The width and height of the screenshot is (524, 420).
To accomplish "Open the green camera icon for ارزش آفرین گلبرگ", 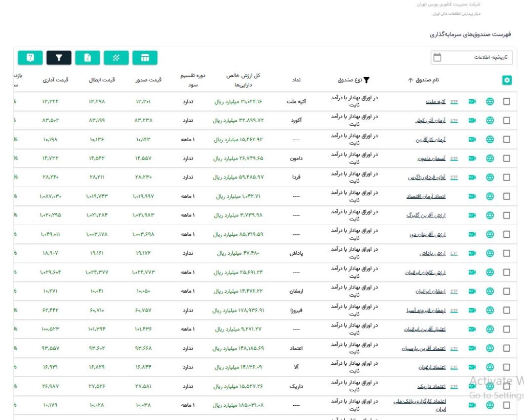I will [x=472, y=215].
